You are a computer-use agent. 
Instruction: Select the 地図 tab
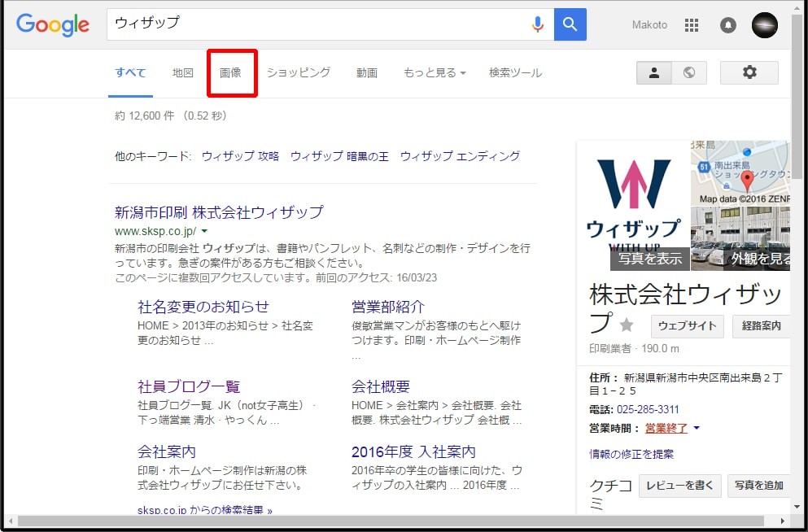pyautogui.click(x=183, y=72)
